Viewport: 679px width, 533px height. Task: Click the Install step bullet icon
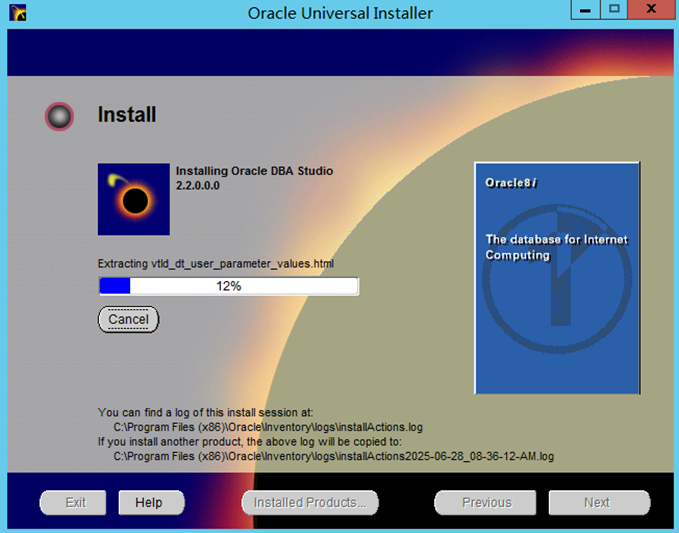tap(59, 116)
